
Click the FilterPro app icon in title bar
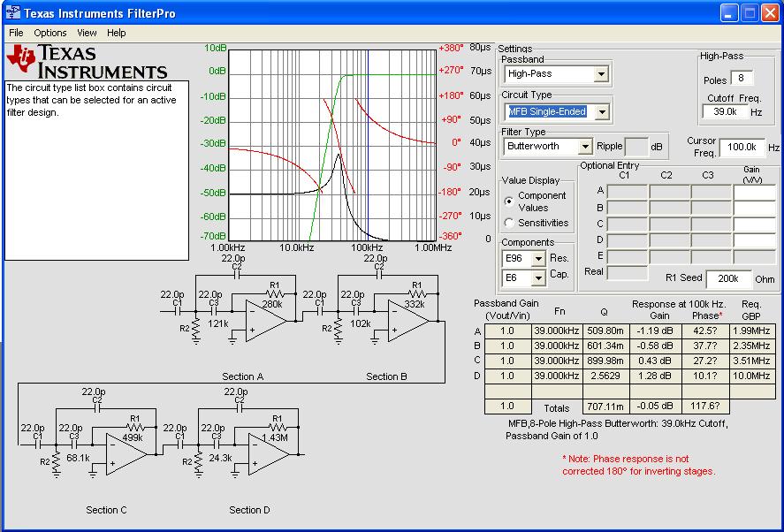click(x=12, y=12)
